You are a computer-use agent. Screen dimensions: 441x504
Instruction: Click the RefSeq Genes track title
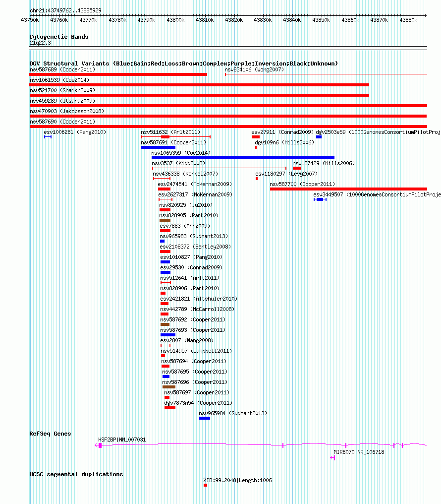click(50, 434)
